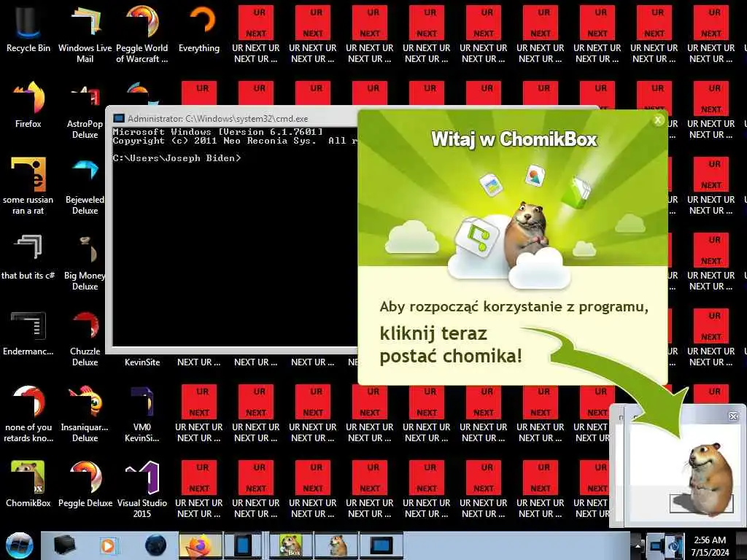Select the Big Money Deluxe icon
The width and height of the screenshot is (747, 560).
(x=85, y=263)
